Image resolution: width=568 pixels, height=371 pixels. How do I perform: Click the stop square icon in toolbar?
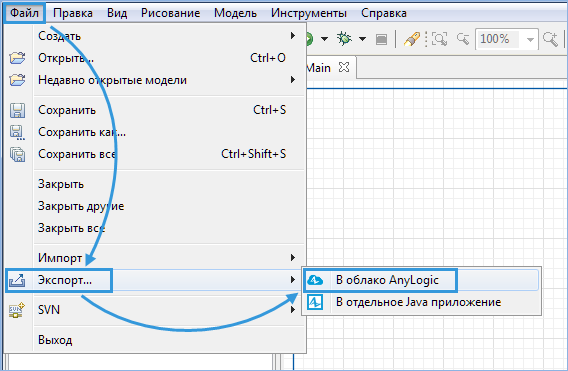click(381, 39)
